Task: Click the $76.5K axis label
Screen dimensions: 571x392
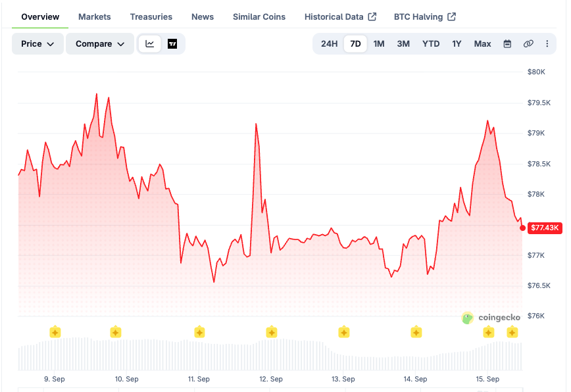Action: point(539,285)
